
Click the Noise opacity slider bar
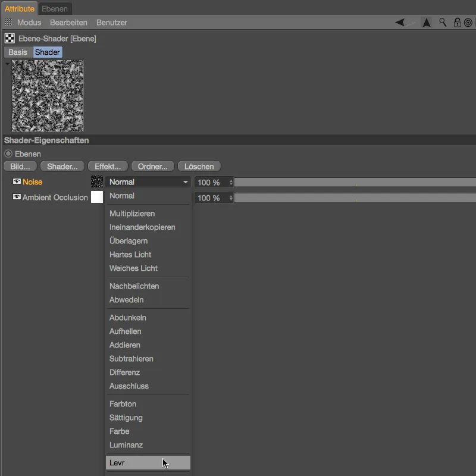pos(355,182)
